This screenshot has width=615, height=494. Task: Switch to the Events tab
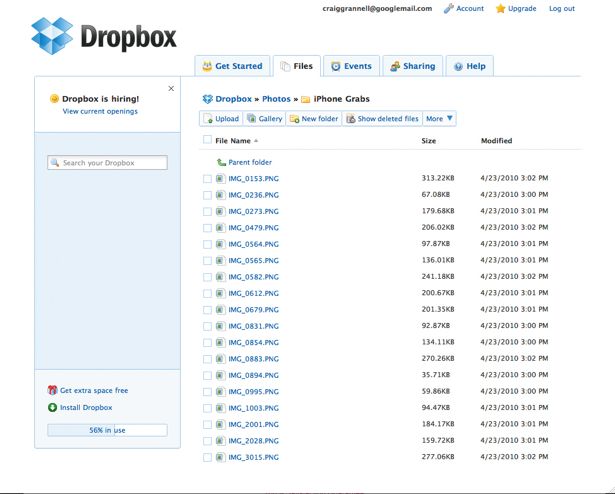point(351,66)
